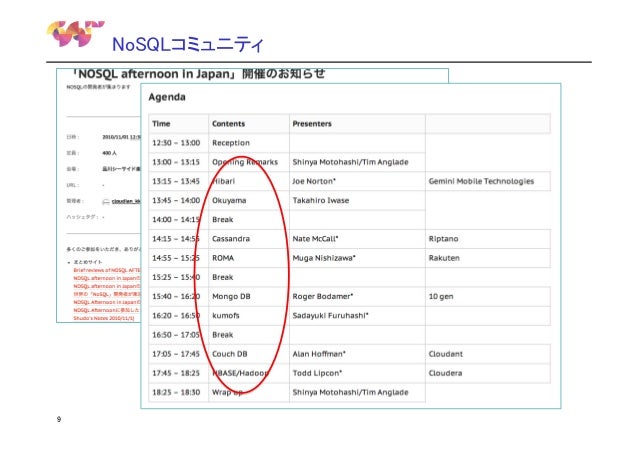Click 'Break' in the 16:50 row
Viewport: 638px width, 451px height.
(x=223, y=335)
